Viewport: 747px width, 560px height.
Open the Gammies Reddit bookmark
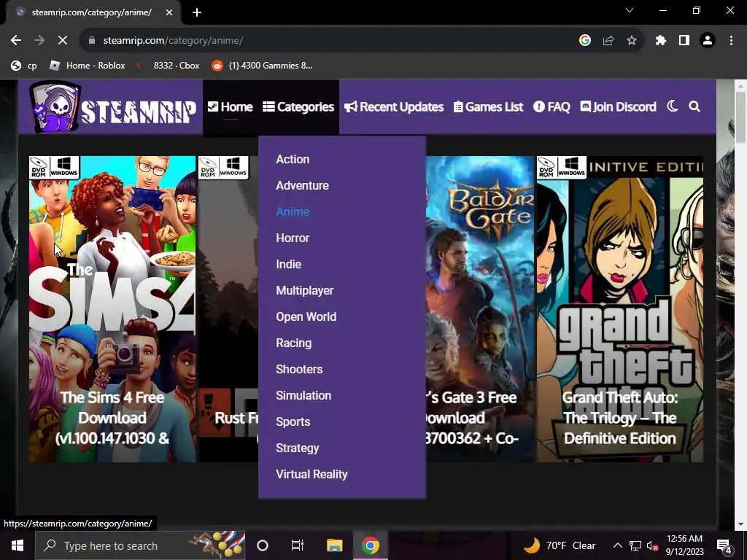[263, 66]
